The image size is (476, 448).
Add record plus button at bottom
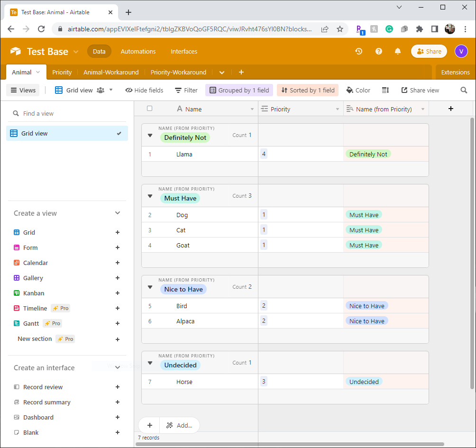tap(150, 425)
